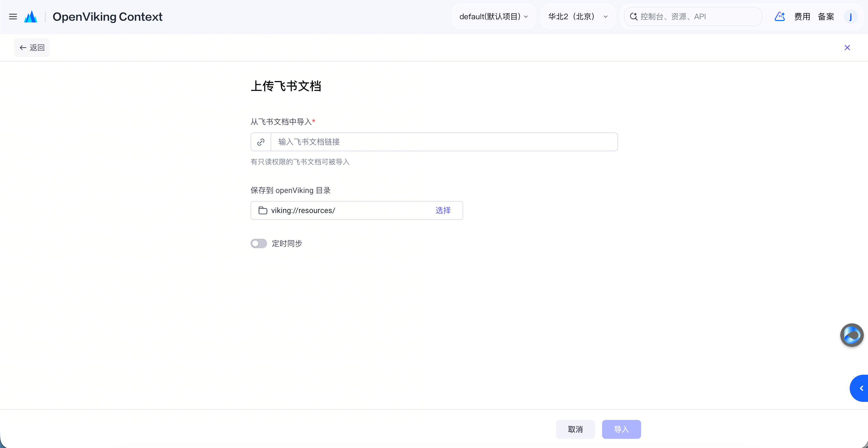Click the Volcengine mountain logo

tap(31, 17)
